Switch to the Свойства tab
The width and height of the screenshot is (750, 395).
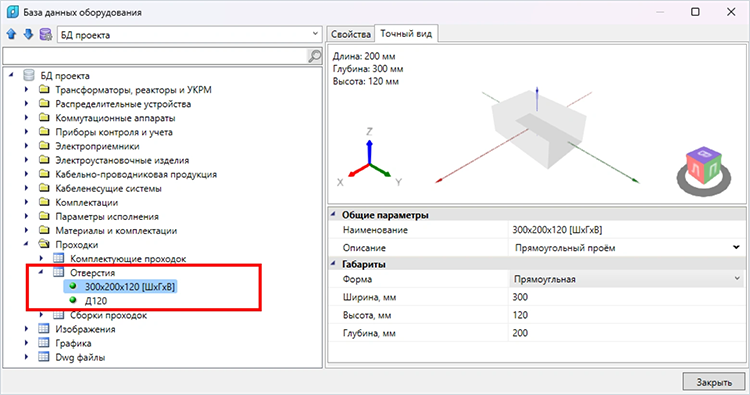[x=351, y=34]
